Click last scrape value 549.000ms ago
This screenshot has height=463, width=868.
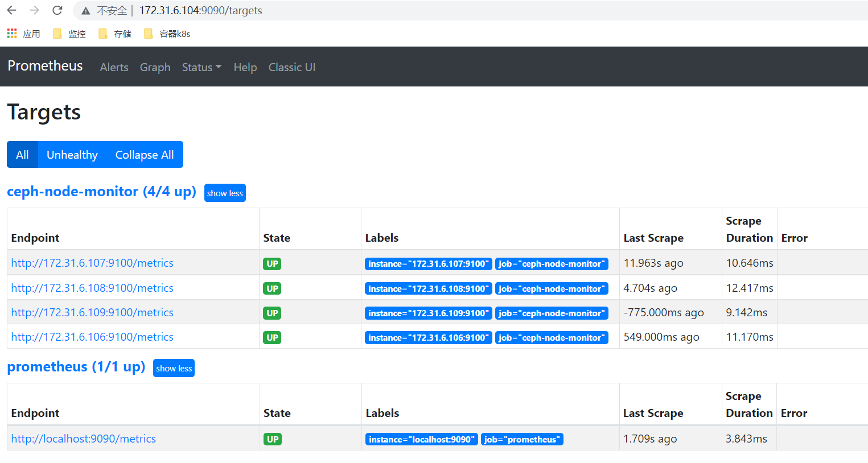(661, 337)
